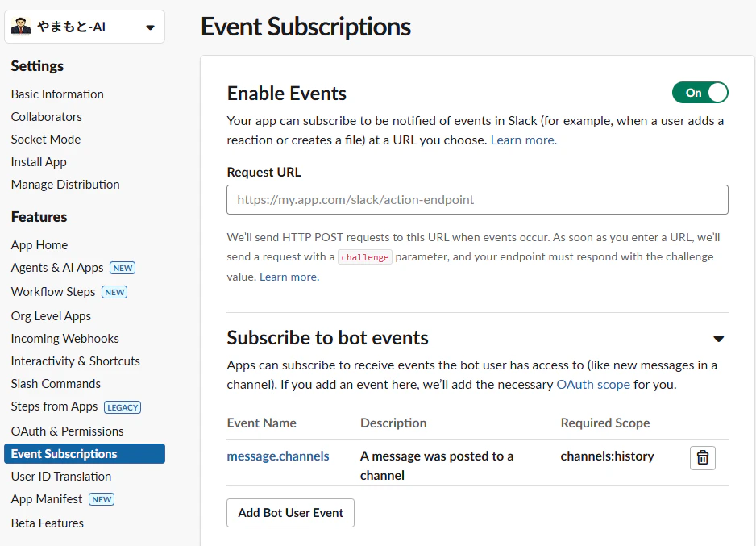Image resolution: width=756 pixels, height=546 pixels.
Task: Focus the Request URL input field
Action: (477, 200)
